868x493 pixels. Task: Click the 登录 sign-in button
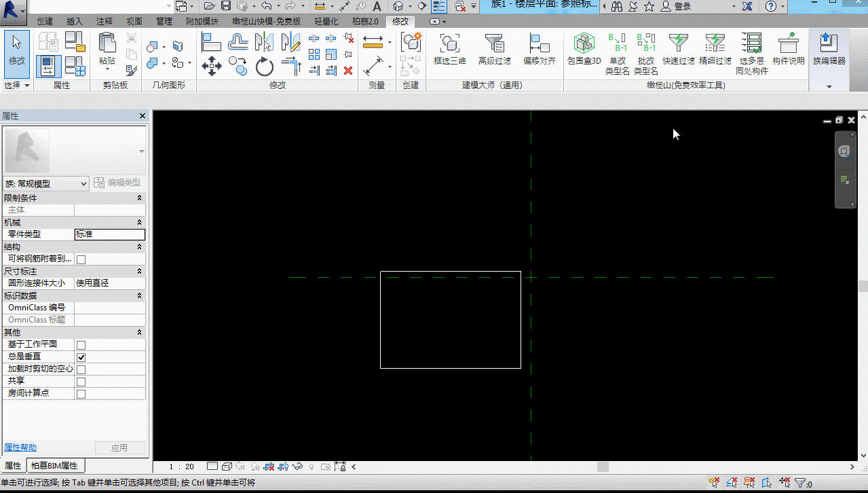(x=676, y=6)
